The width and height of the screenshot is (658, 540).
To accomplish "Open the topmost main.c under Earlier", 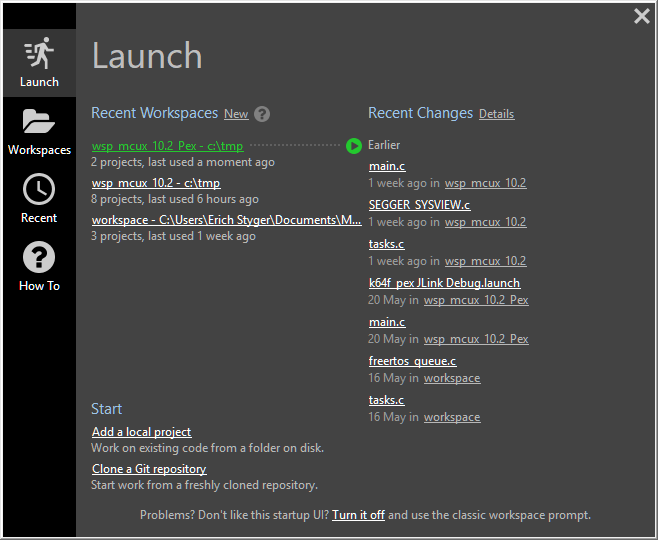I will click(387, 166).
